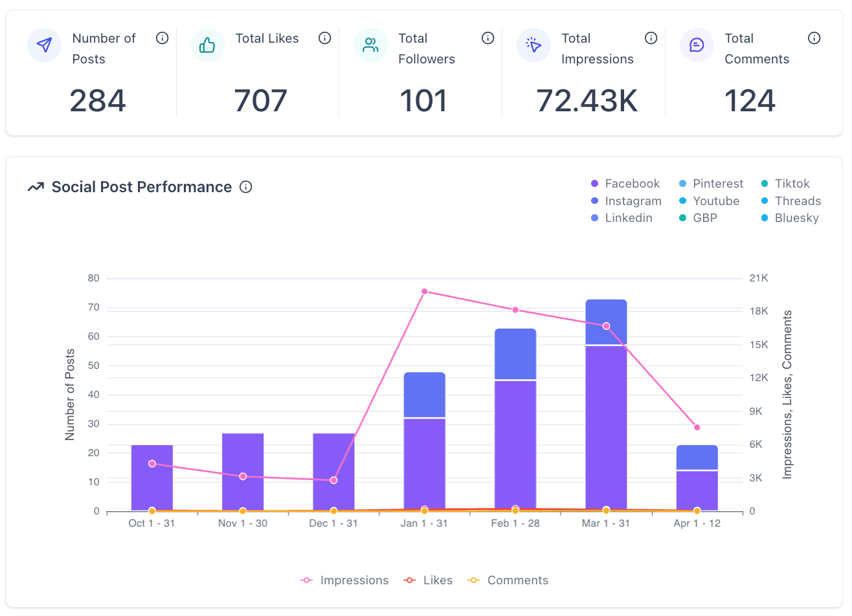Click the Social Post Performance heading
The width and height of the screenshot is (852, 616).
[142, 187]
